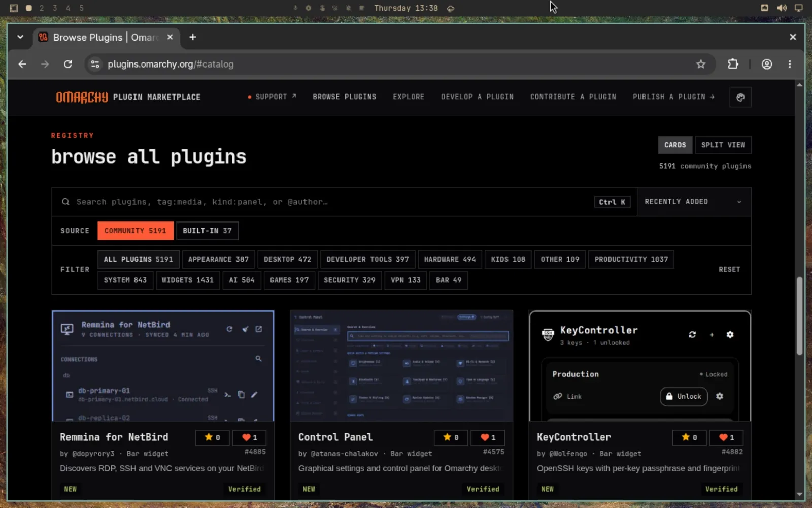Click the KeyController settings gear in preview header
812x508 pixels.
[730, 334]
